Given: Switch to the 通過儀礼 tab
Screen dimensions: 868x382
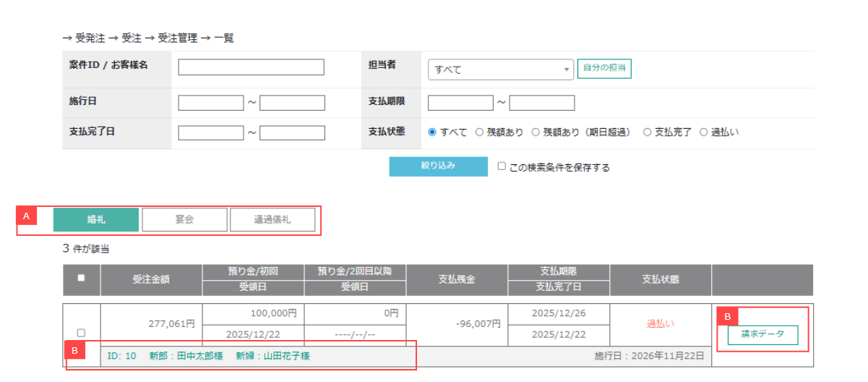Looking at the screenshot, I should coord(272,220).
